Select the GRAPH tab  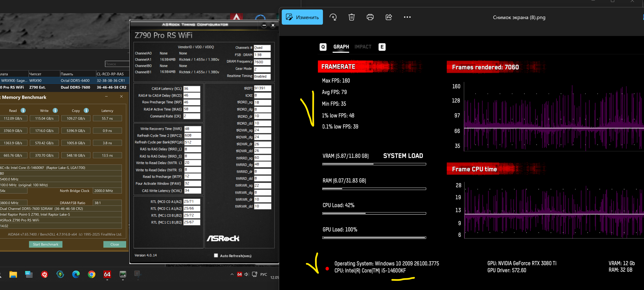[341, 47]
